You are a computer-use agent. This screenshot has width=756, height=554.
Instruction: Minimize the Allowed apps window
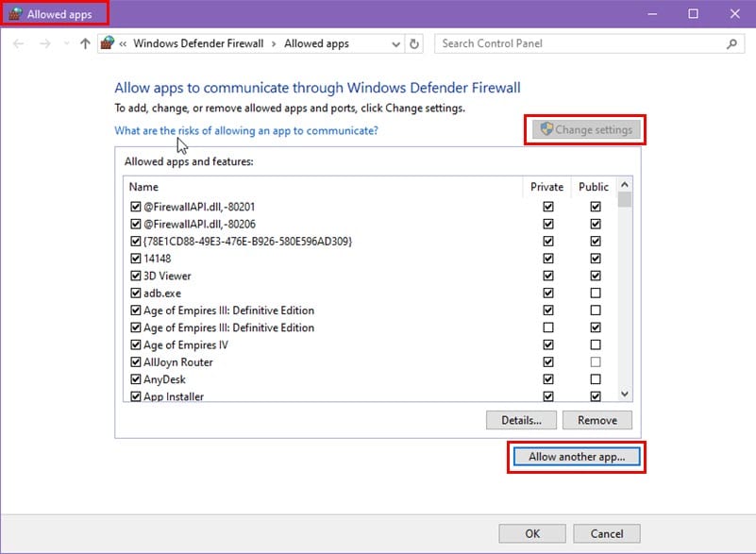652,14
